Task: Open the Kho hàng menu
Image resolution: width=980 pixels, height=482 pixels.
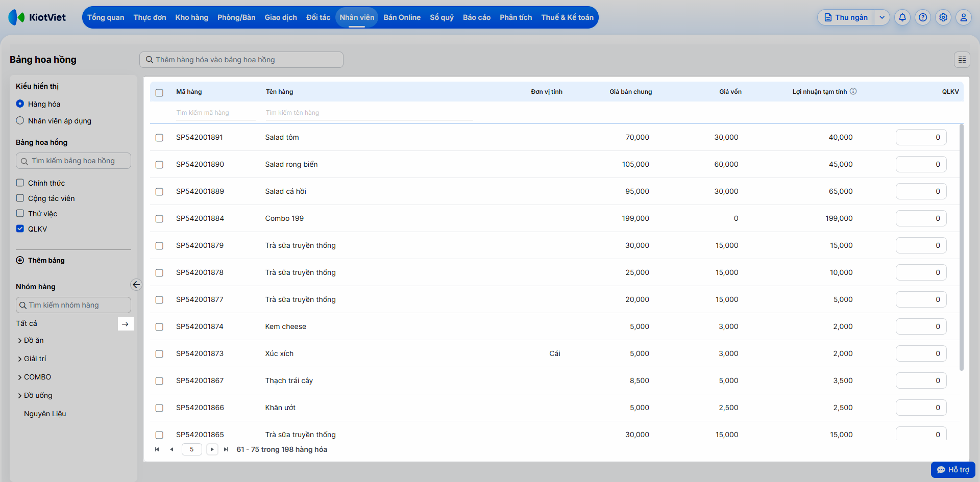Action: pyautogui.click(x=192, y=17)
